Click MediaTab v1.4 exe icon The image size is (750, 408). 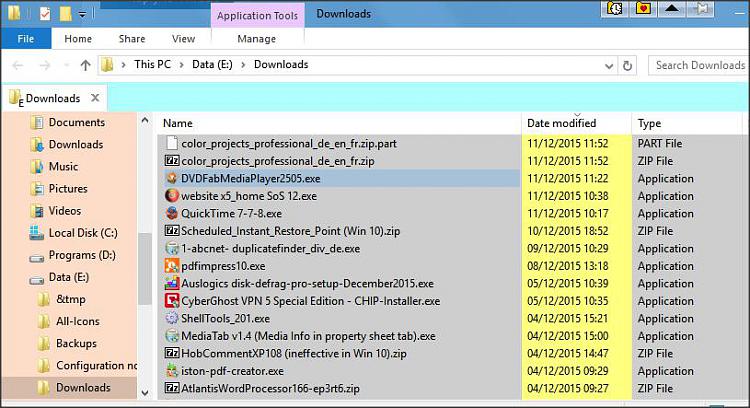[x=172, y=336]
